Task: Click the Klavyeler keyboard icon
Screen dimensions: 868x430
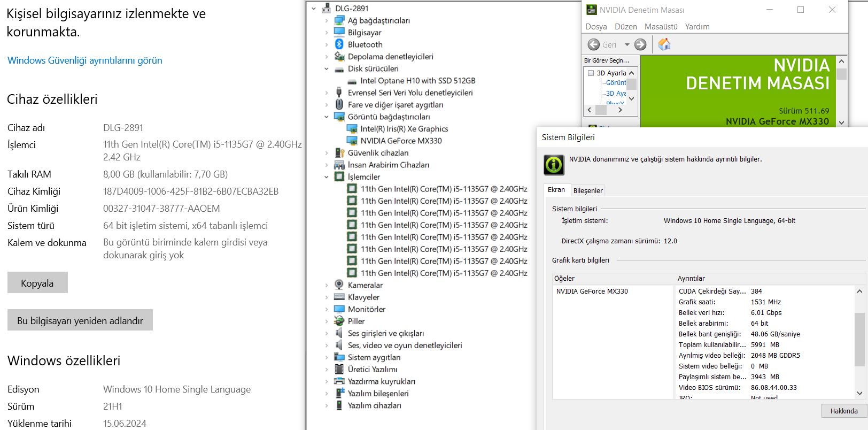Action: coord(339,297)
